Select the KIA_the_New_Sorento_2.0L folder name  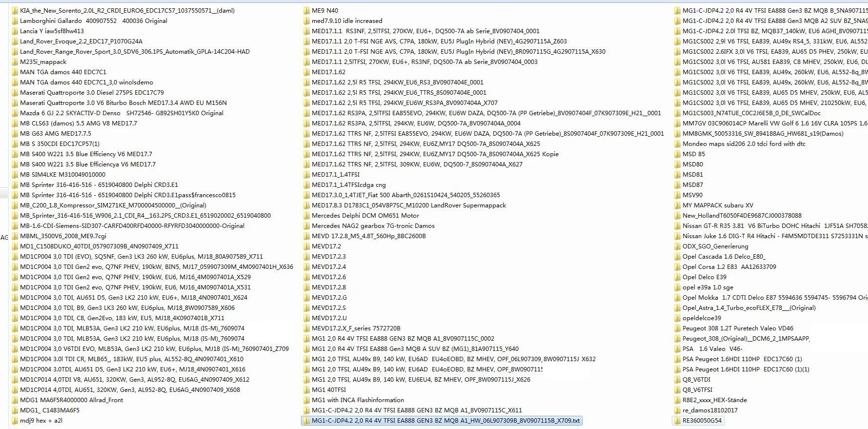tap(127, 11)
